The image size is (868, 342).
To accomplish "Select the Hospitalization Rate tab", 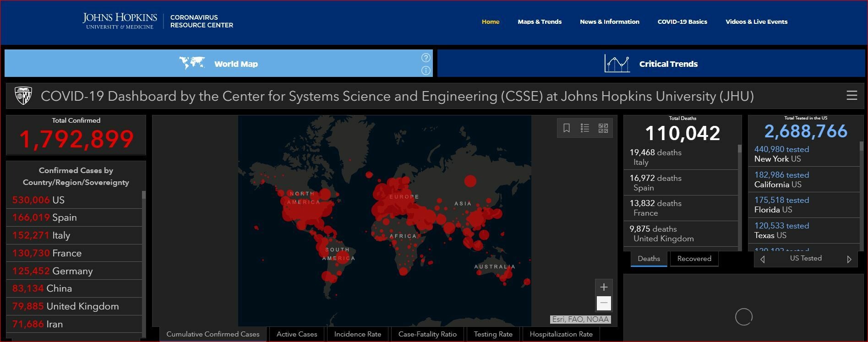I will pos(561,334).
